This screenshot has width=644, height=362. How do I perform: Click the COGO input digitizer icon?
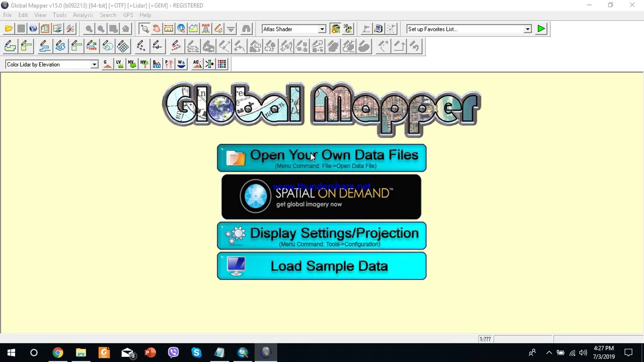click(x=92, y=46)
